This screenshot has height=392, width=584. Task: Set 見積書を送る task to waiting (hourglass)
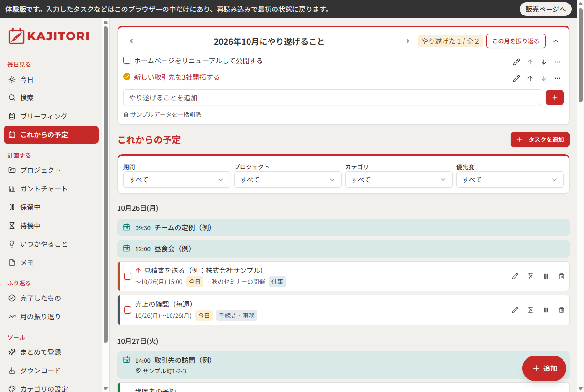click(x=531, y=276)
